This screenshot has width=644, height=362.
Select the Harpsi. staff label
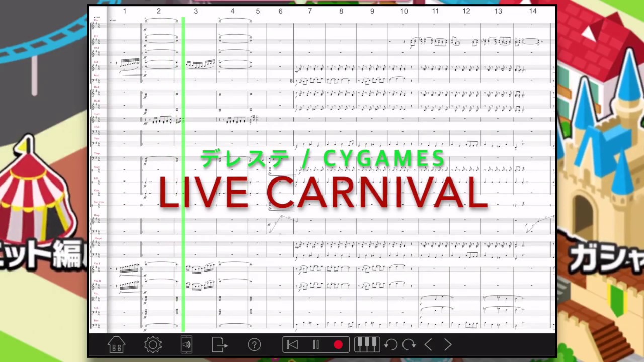97,238
